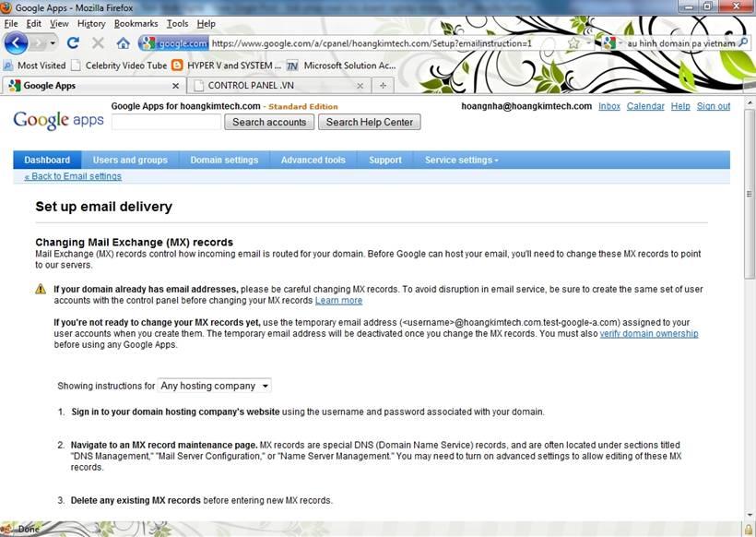Click the verify domain ownership link
The image size is (756, 537).
pos(649,333)
